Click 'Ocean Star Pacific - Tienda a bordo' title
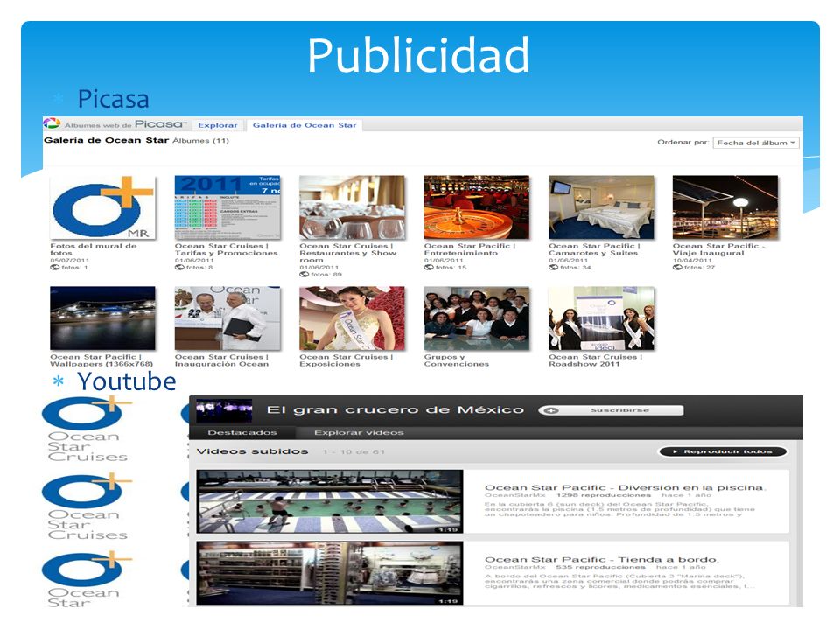 point(601,559)
